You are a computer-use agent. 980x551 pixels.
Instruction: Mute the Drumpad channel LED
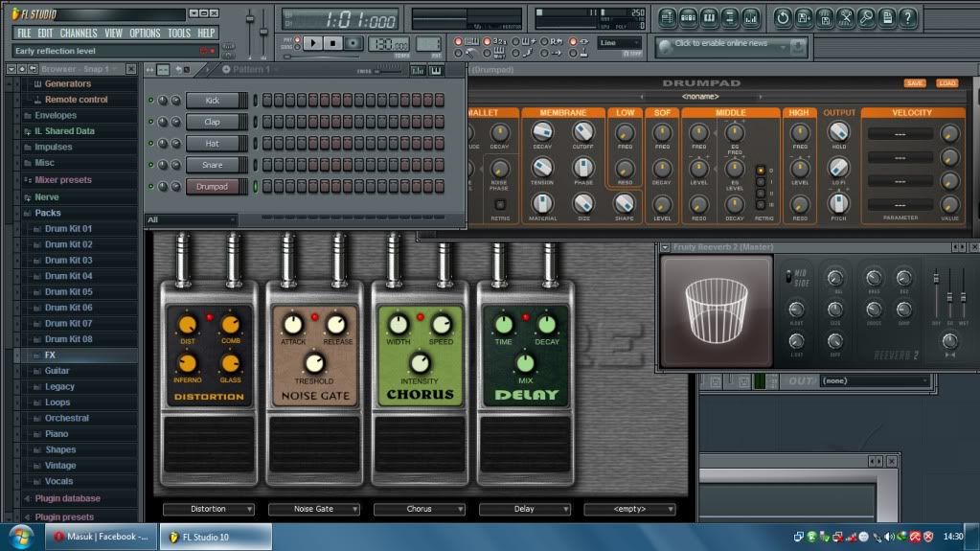tap(150, 186)
